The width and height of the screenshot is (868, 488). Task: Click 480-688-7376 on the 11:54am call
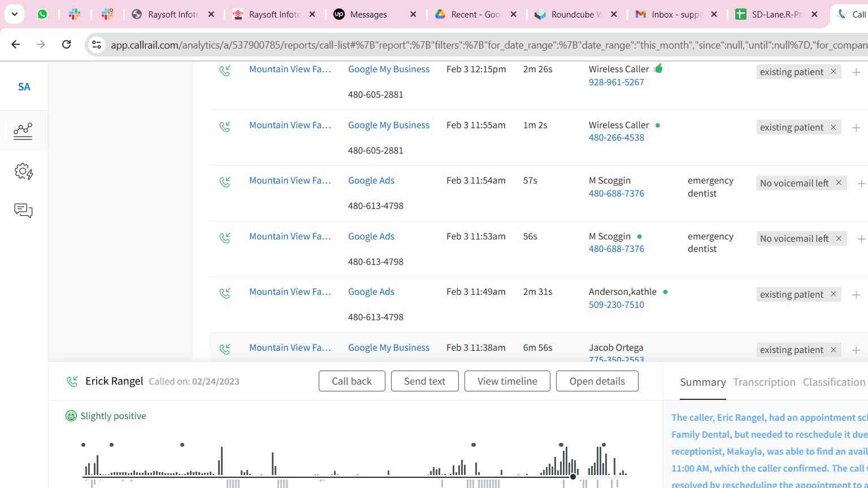(617, 193)
